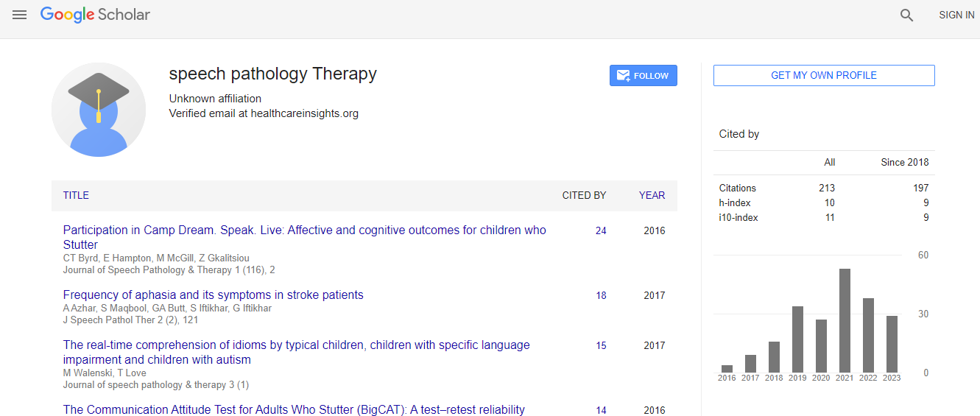View 24 citations for Camp Dream article
Screen dimensions: 980x416
601,231
